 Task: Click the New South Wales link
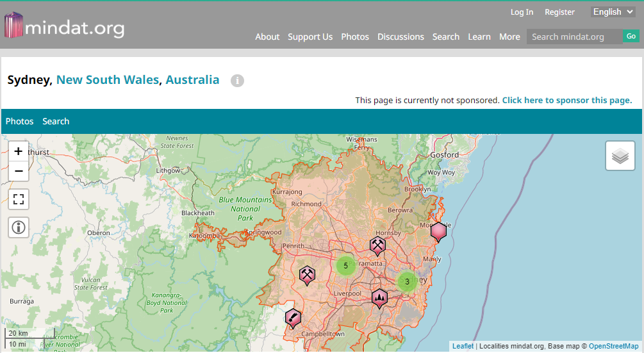pos(107,80)
